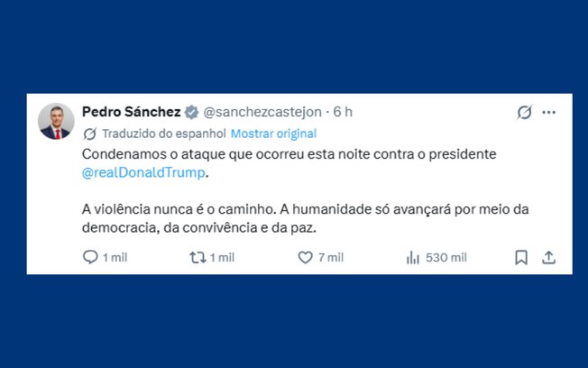Click the repost arrows icon
This screenshot has width=588, height=368.
point(196,257)
